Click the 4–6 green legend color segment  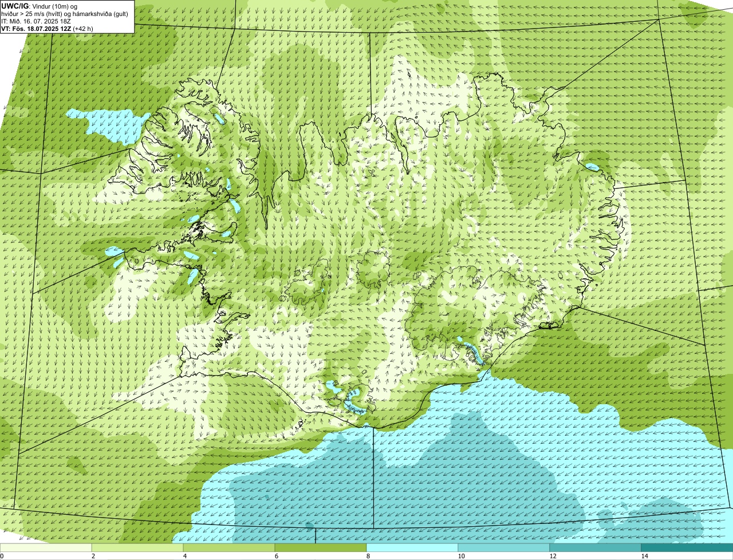[x=229, y=547]
